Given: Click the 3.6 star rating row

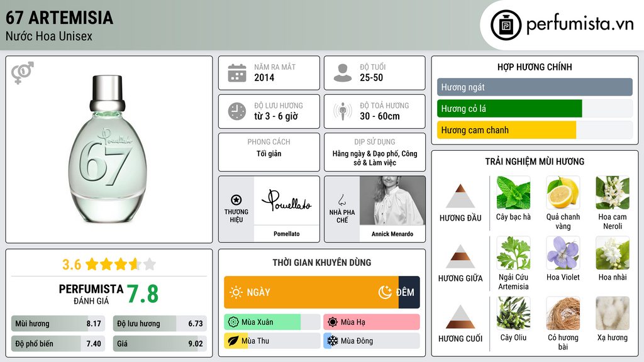Looking at the screenshot, I should [109, 265].
